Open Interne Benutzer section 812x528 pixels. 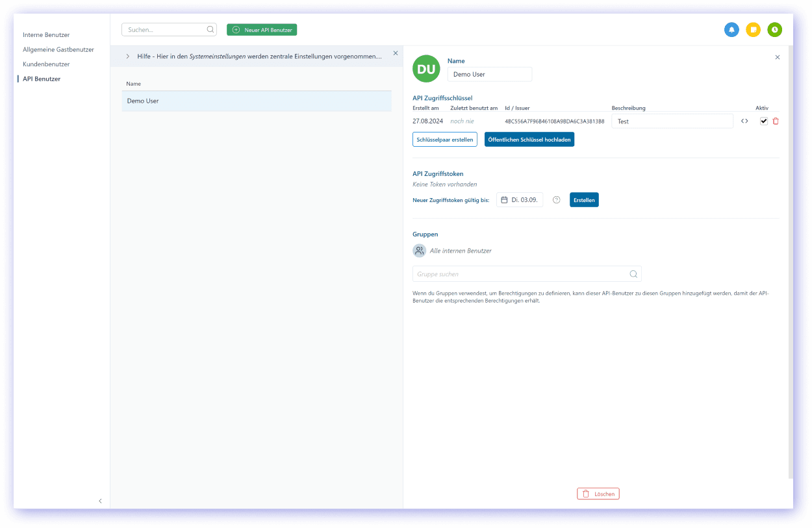(x=46, y=35)
